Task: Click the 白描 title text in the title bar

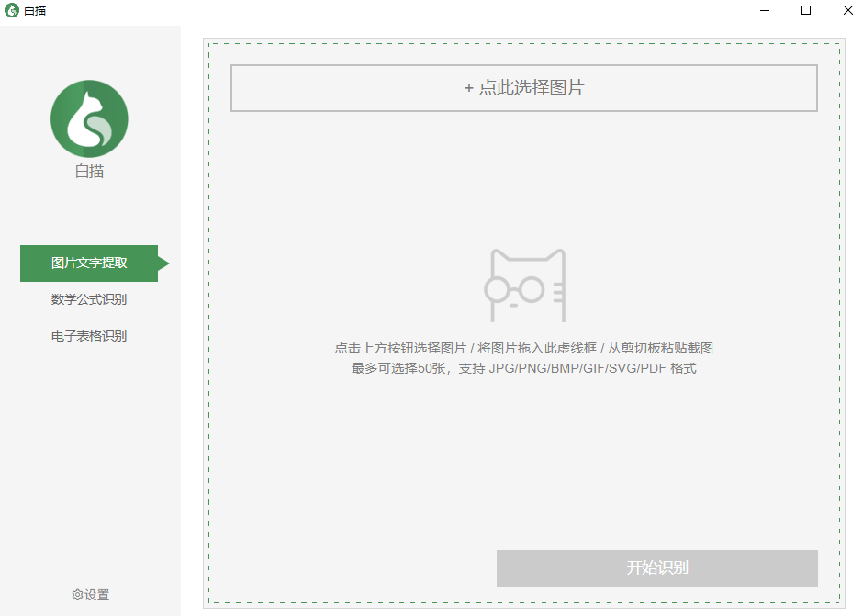Action: coord(35,10)
